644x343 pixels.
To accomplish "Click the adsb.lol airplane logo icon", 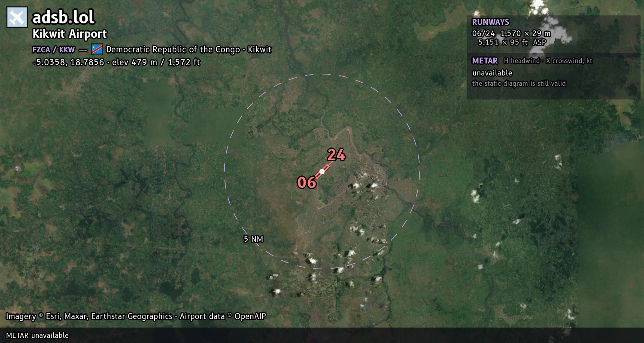I will tap(17, 17).
